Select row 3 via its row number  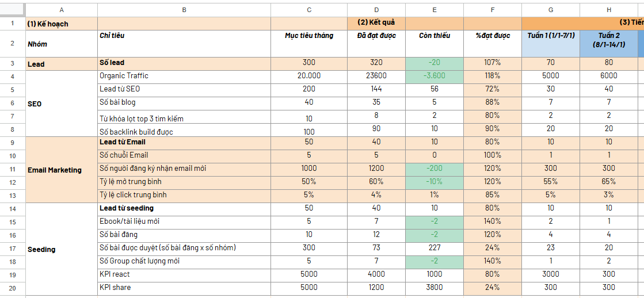13,64
